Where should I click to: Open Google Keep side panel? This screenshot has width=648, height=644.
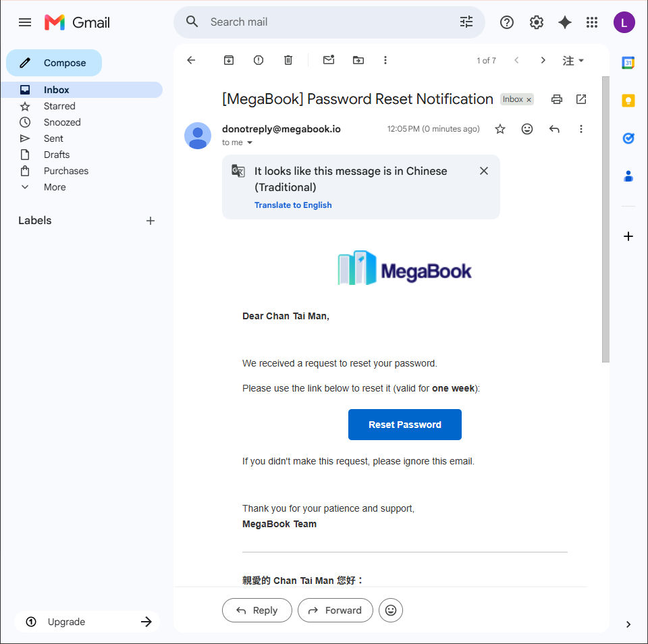628,101
